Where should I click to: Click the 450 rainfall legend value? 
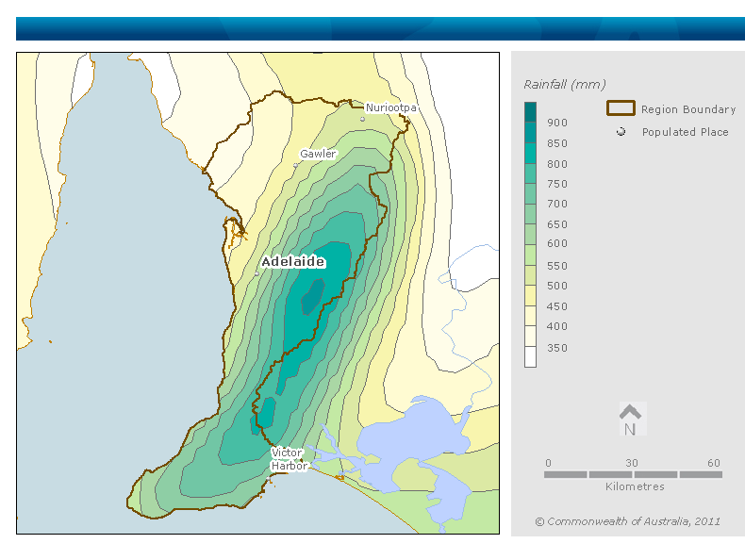point(556,306)
